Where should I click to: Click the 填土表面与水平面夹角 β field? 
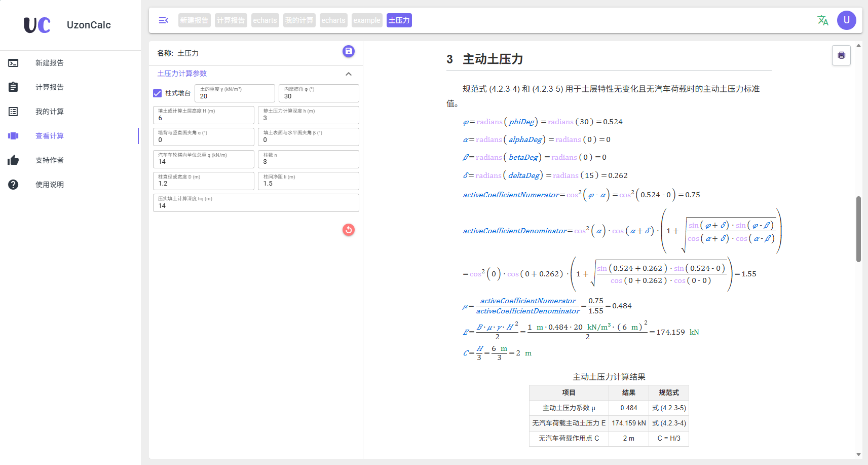coord(308,137)
